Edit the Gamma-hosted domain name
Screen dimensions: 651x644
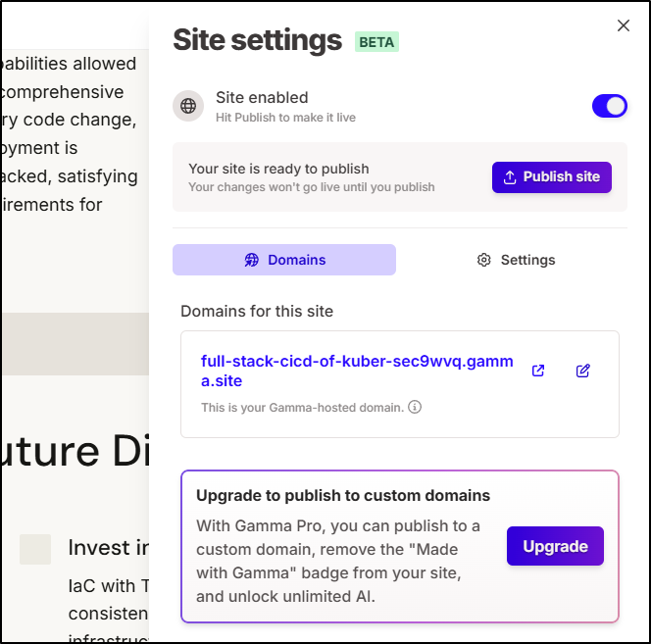coord(583,371)
